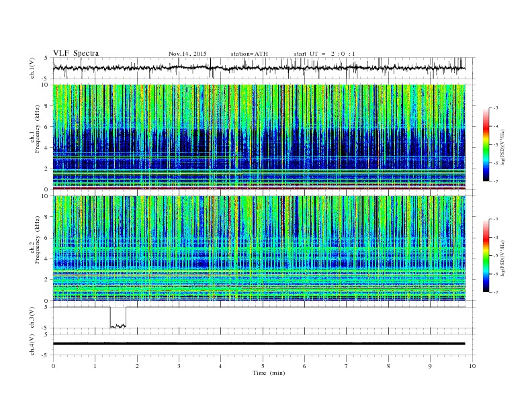Click the ch.3 square pulse dip
The image size is (532, 411).
pyautogui.click(x=118, y=318)
